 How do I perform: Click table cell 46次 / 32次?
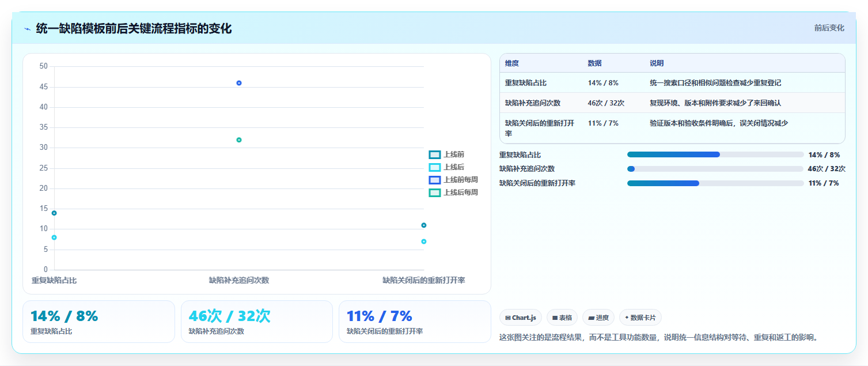click(x=606, y=103)
